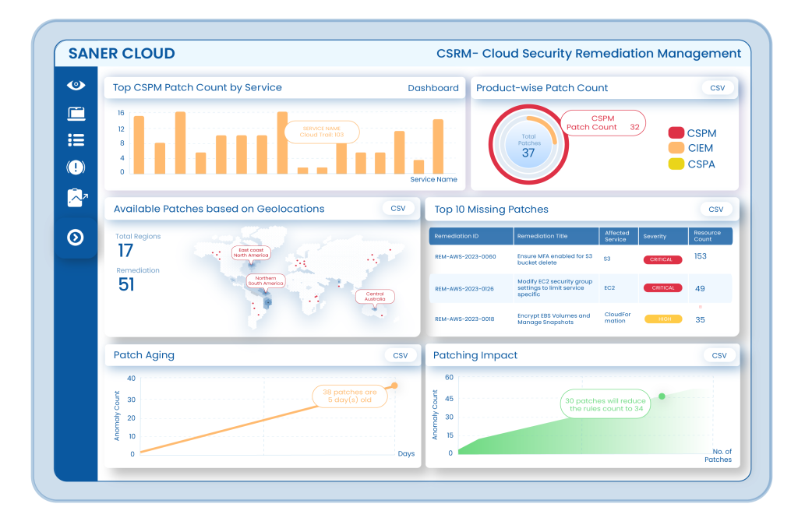Select Central Australia map label
The width and height of the screenshot is (798, 532).
point(375,297)
